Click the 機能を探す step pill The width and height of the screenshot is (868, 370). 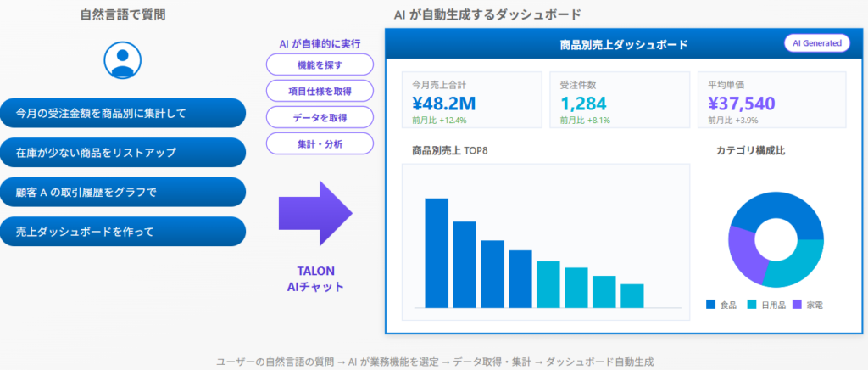[320, 64]
